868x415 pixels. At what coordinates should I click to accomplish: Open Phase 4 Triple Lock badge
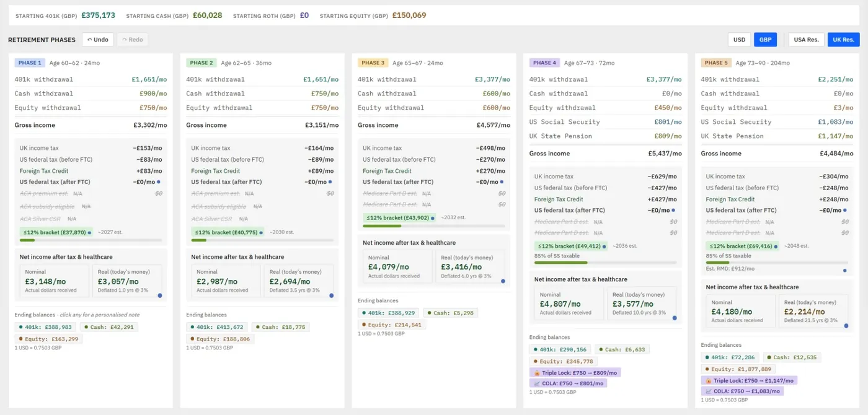coord(575,372)
